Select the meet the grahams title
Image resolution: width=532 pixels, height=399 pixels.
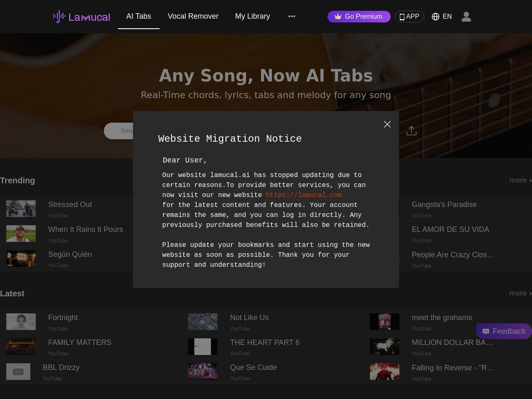point(442,318)
